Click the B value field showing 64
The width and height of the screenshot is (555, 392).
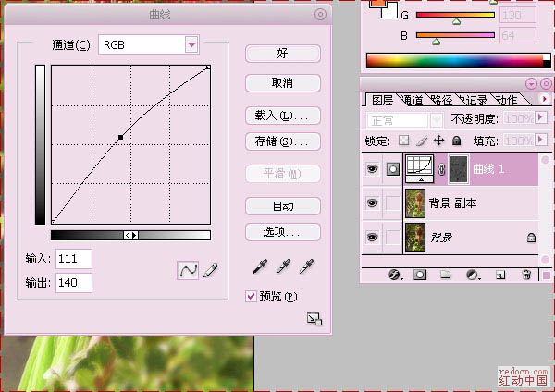tap(517, 35)
